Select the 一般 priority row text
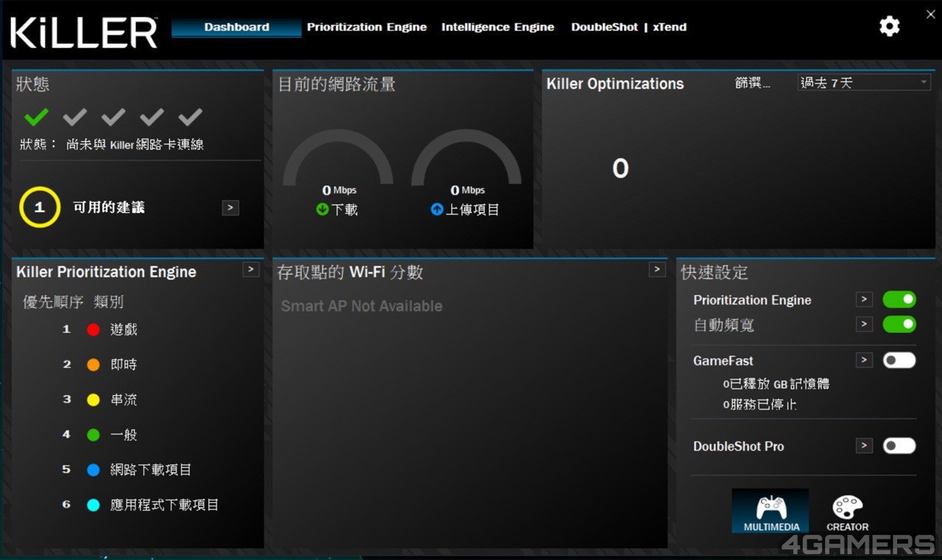This screenshot has height=560, width=942. click(124, 435)
